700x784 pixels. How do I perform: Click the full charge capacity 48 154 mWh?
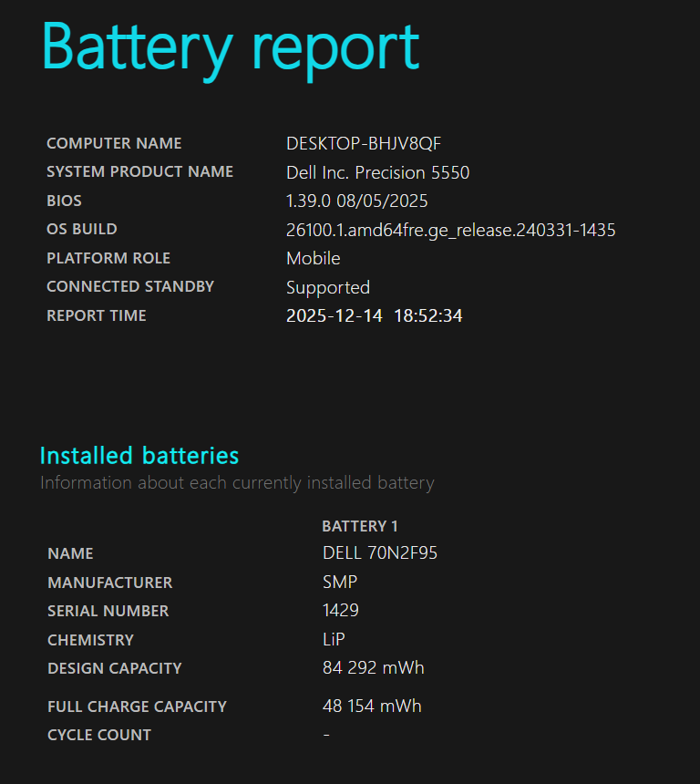(x=372, y=707)
